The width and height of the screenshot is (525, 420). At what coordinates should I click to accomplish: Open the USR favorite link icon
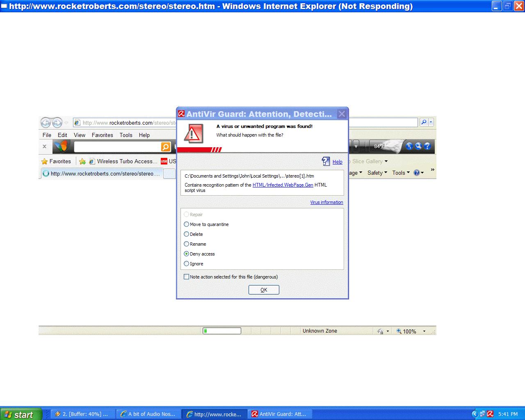pyautogui.click(x=164, y=161)
